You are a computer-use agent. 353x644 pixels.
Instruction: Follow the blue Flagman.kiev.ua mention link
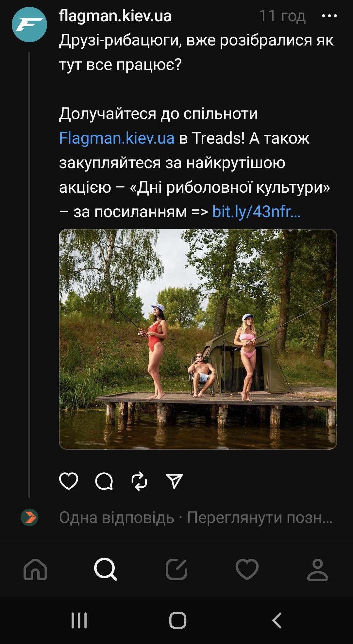117,138
